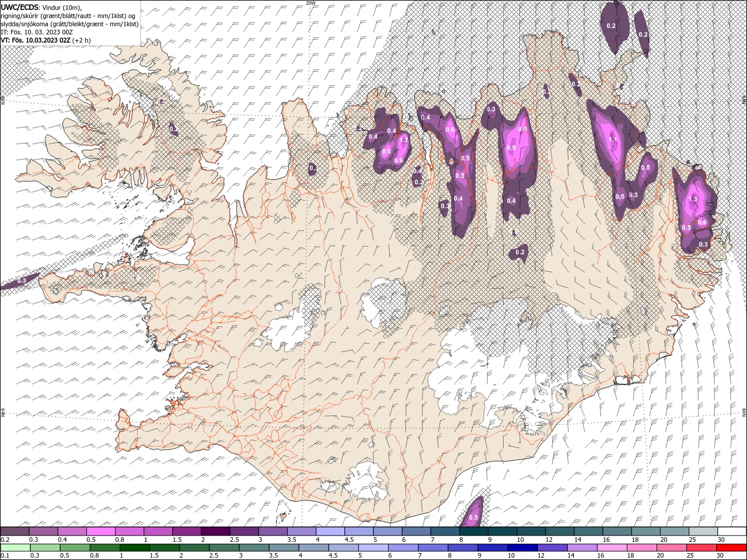Pick the purple 12 mm rain legend swatch

click(551, 548)
